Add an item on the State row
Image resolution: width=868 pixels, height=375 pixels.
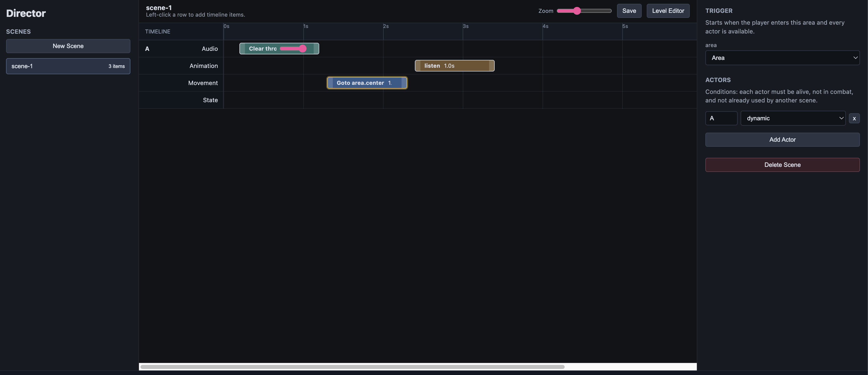[460, 100]
